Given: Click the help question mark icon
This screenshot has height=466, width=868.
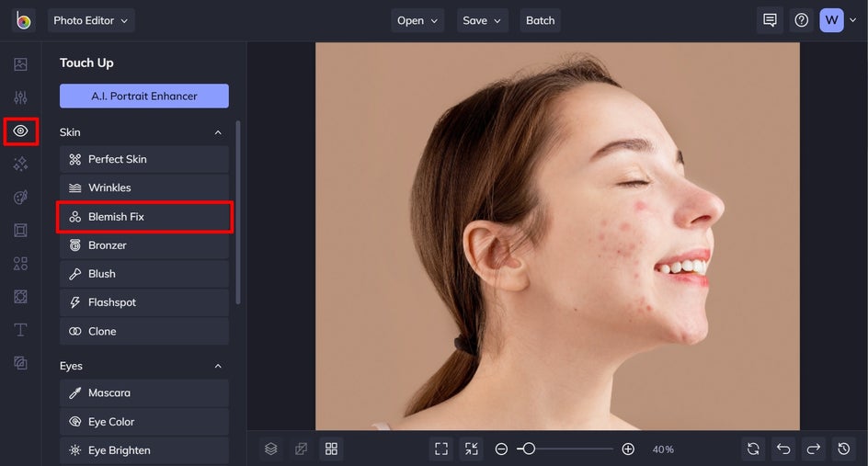Looking at the screenshot, I should point(802,20).
